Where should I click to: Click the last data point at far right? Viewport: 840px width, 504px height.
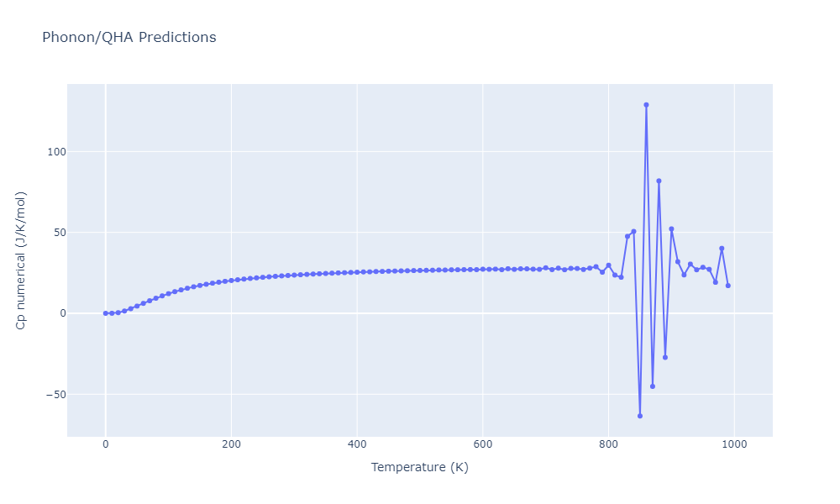point(728,286)
